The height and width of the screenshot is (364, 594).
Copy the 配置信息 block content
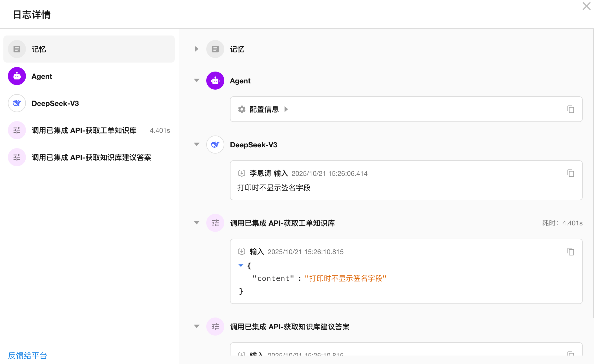pos(571,109)
